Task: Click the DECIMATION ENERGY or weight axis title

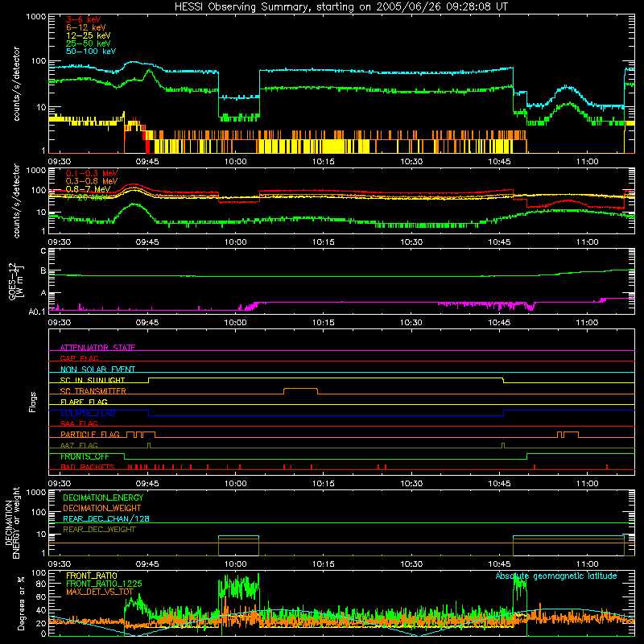Action: [12, 522]
